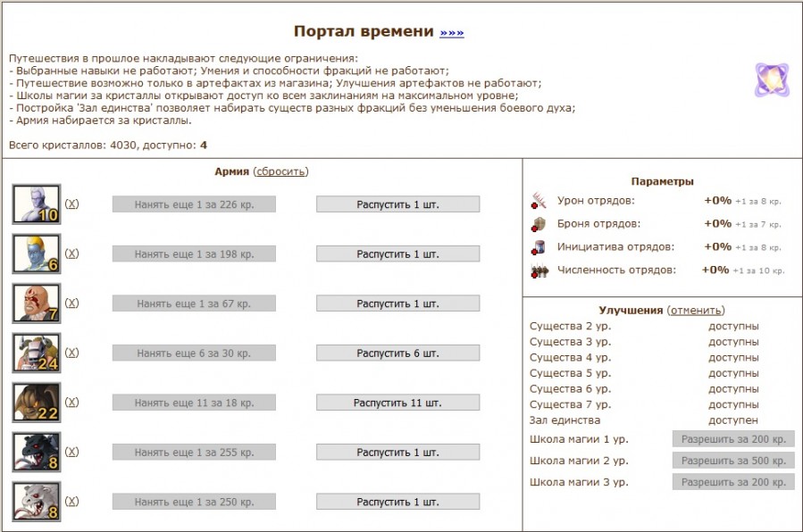Screen dimensions: 803x532
Task: Remove unit with 22 creatures via (X)
Action: 71,402
